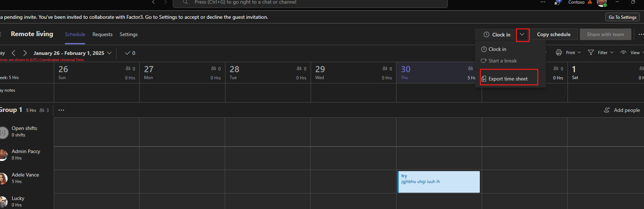Select Export time sheet menu entry

point(508,79)
